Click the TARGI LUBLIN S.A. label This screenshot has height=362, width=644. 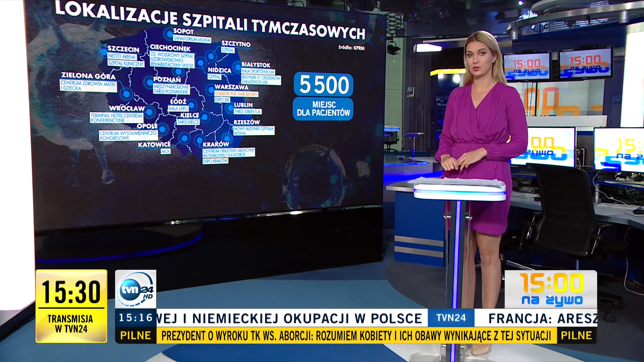click(x=248, y=111)
